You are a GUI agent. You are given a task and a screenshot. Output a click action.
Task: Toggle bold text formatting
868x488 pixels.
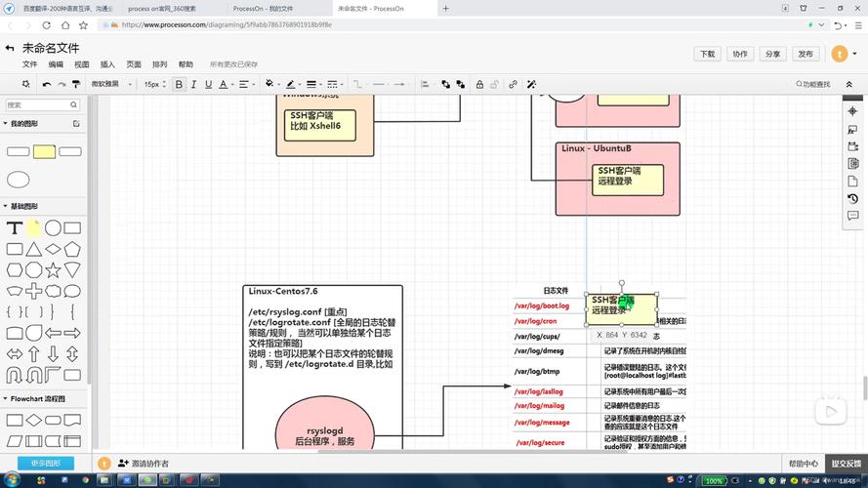tap(179, 84)
